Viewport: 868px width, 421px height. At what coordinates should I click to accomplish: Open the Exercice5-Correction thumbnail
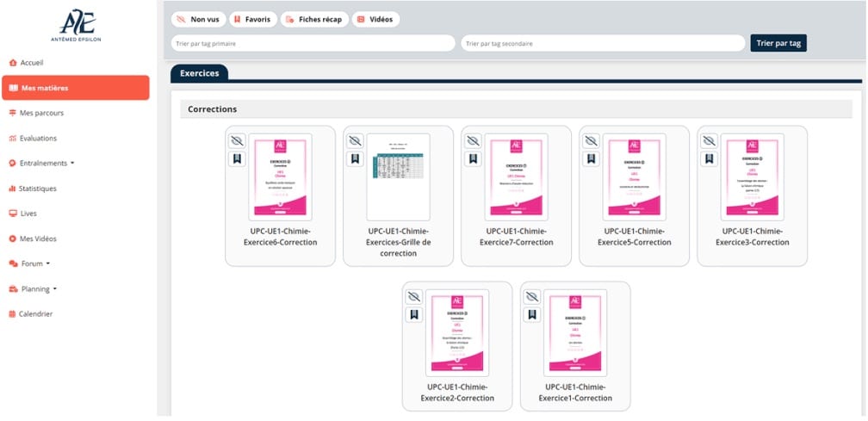tap(634, 177)
